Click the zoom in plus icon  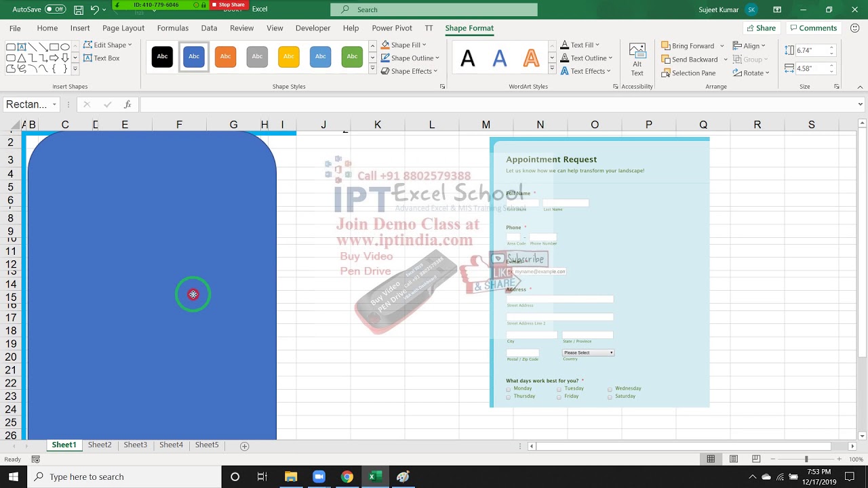point(839,459)
